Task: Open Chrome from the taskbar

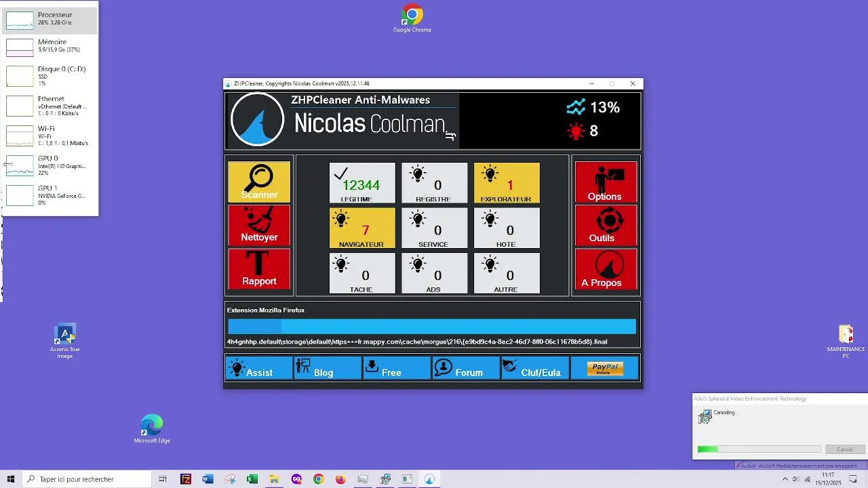Action: point(318,479)
